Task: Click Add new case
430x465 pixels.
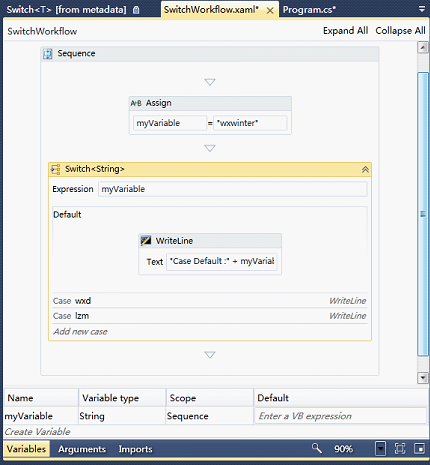Action: (x=80, y=331)
